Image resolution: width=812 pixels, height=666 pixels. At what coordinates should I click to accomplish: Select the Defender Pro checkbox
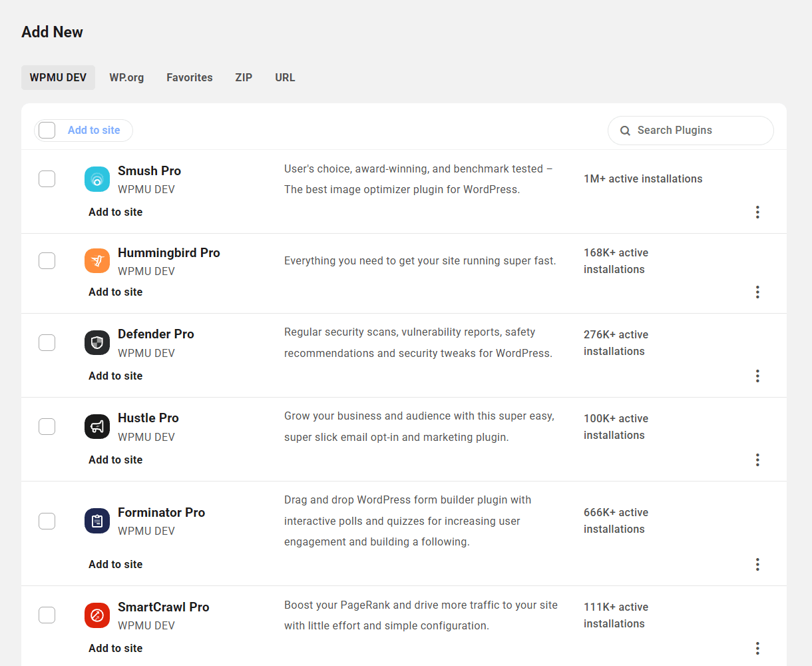point(47,343)
